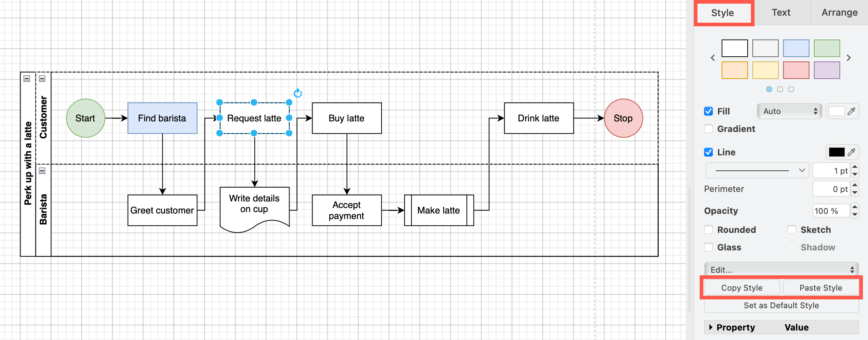The width and height of the screenshot is (868, 340).
Task: Show next page of style presets
Action: pyautogui.click(x=849, y=58)
